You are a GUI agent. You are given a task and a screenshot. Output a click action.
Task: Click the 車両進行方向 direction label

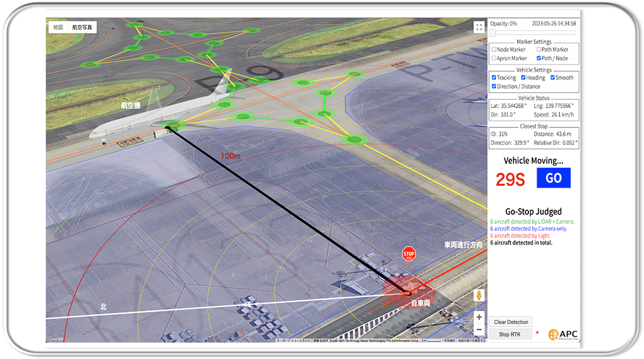463,245
